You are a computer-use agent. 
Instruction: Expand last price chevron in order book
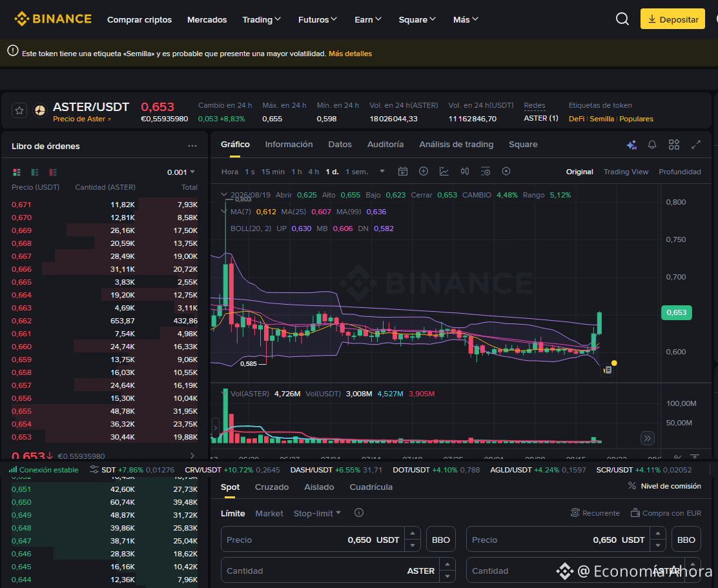point(192,456)
